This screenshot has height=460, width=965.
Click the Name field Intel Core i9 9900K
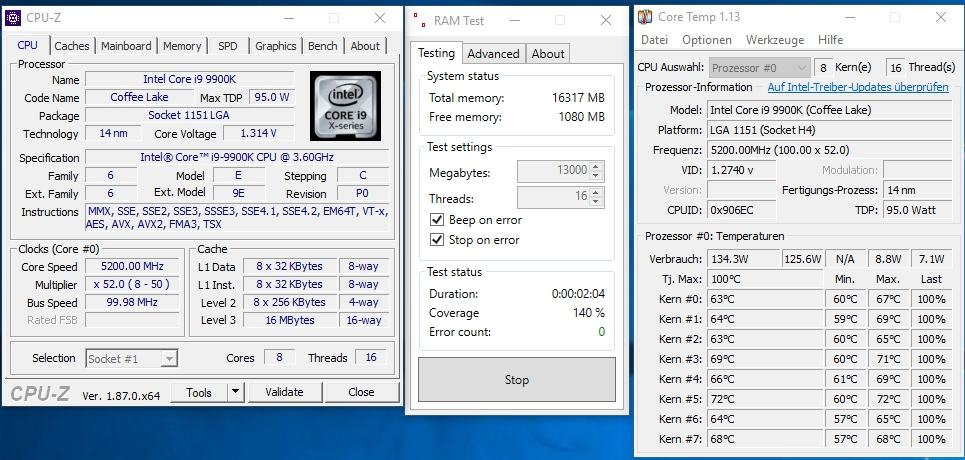(x=190, y=79)
